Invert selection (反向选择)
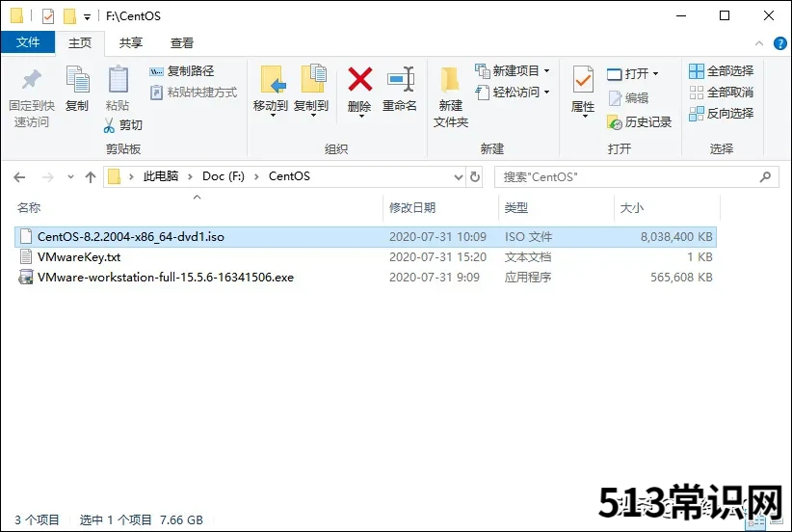 (x=722, y=114)
